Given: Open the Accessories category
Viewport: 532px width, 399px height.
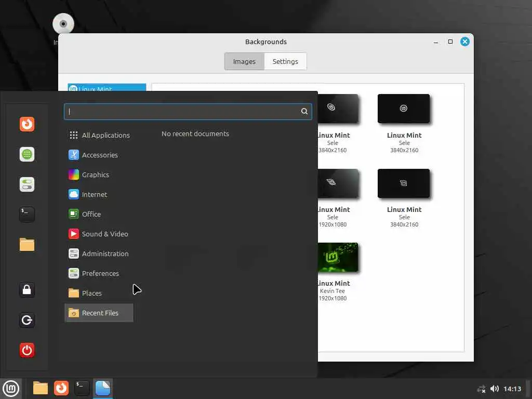Looking at the screenshot, I should click(x=99, y=155).
